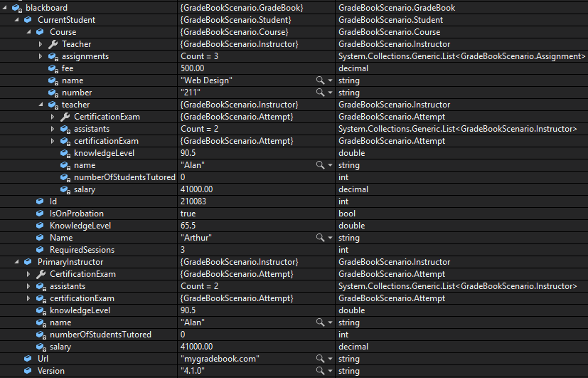The image size is (588, 378).
Task: Click the bool type of IsOnProbation
Action: click(x=347, y=214)
